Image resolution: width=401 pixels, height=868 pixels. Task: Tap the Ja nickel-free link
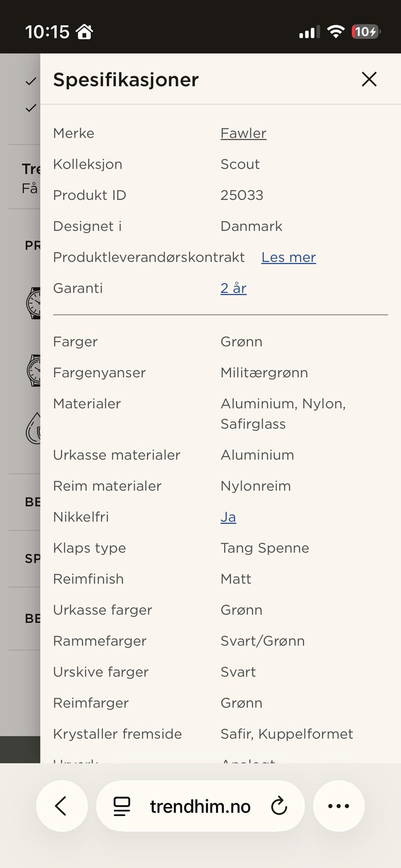click(228, 517)
